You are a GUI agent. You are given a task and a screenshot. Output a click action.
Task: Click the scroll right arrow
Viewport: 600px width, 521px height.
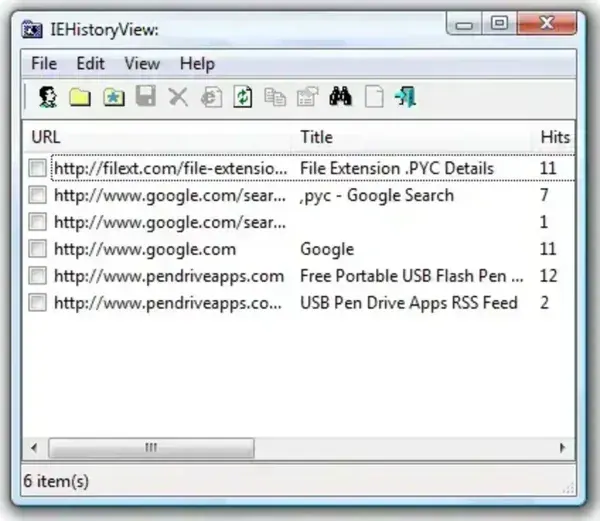tap(562, 448)
